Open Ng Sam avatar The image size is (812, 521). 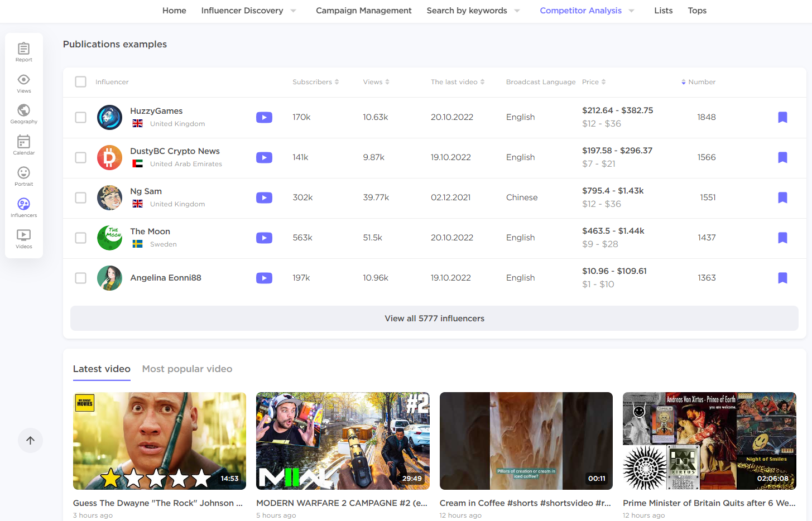pos(109,197)
